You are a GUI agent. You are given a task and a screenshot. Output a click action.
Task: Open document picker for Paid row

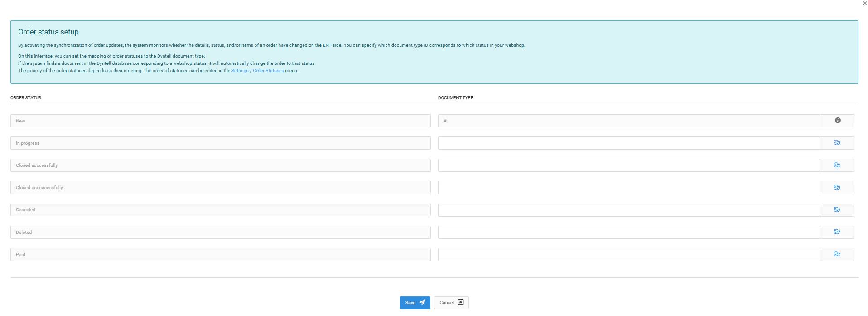click(x=837, y=254)
